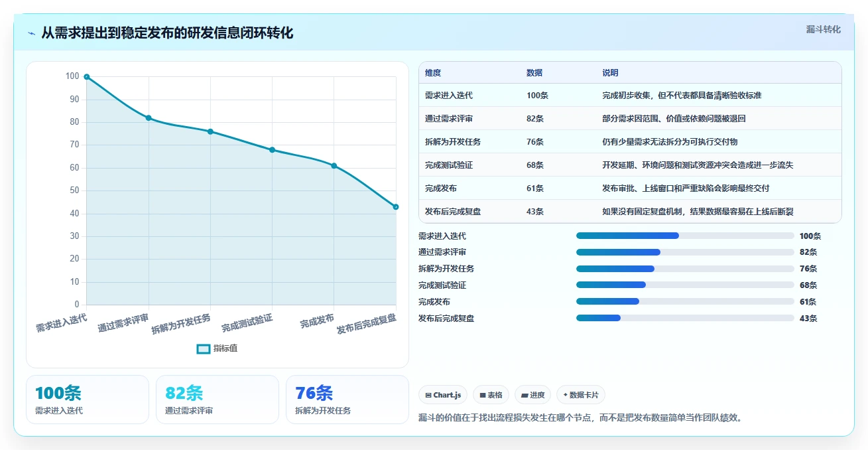Screen dimensions: 868x450
Task: Click description starting 如果没有固定复盘机制
Action: [x=698, y=212]
